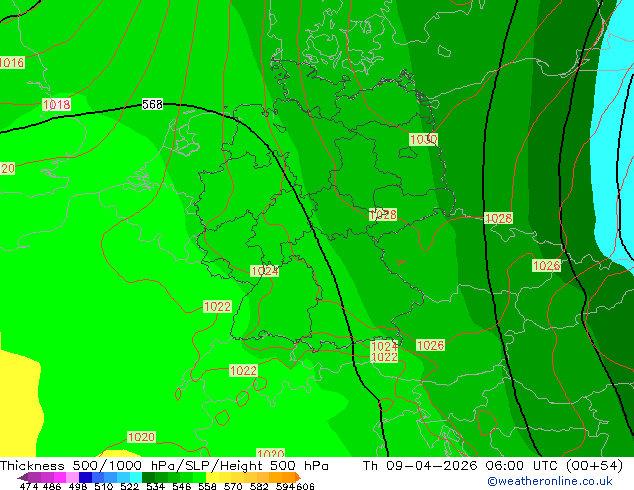Select the black 568 height contour label
Viewport: 634px width, 490px height.
(152, 104)
